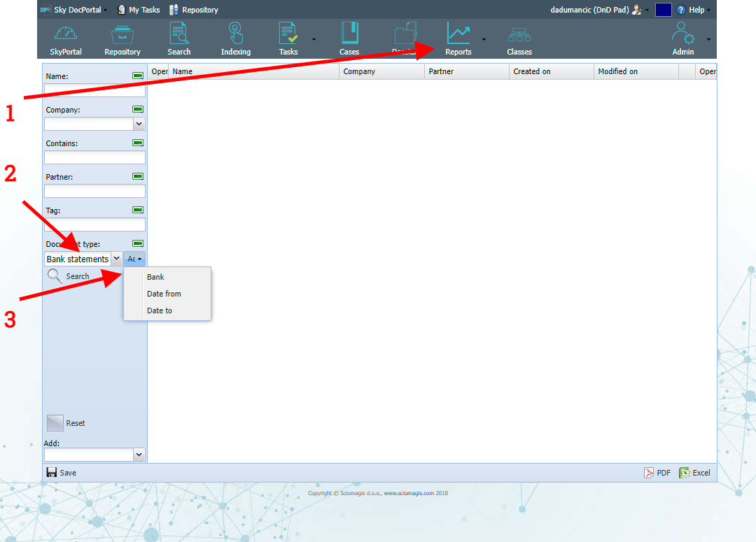This screenshot has width=756, height=542.
Task: Expand the Reports toolbar dropdown arrow
Action: [484, 39]
